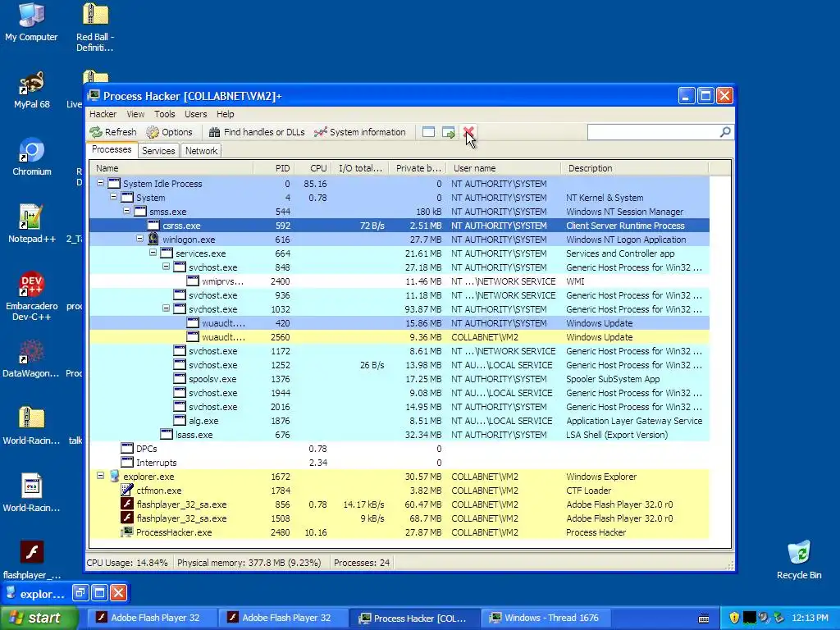Open MyPal 68 desktop icon

tap(31, 90)
